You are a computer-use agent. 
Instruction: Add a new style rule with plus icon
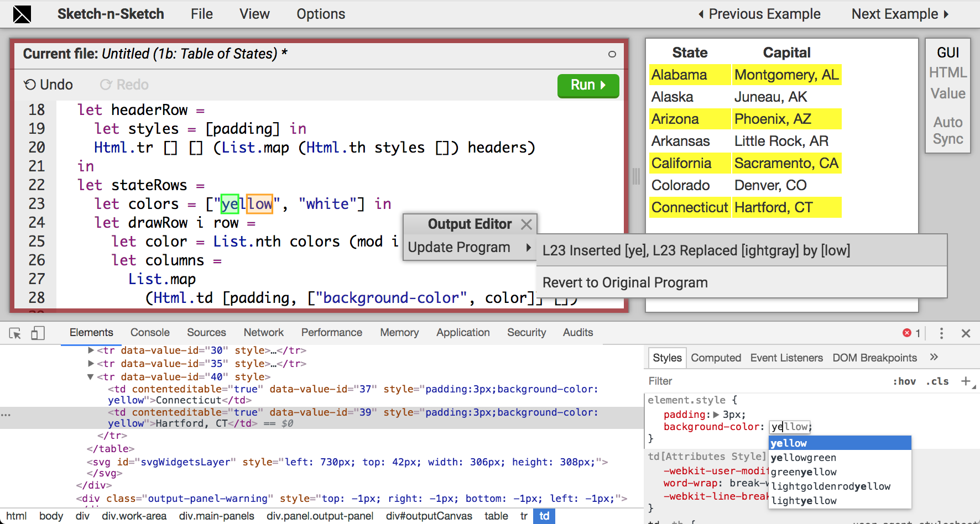(966, 381)
